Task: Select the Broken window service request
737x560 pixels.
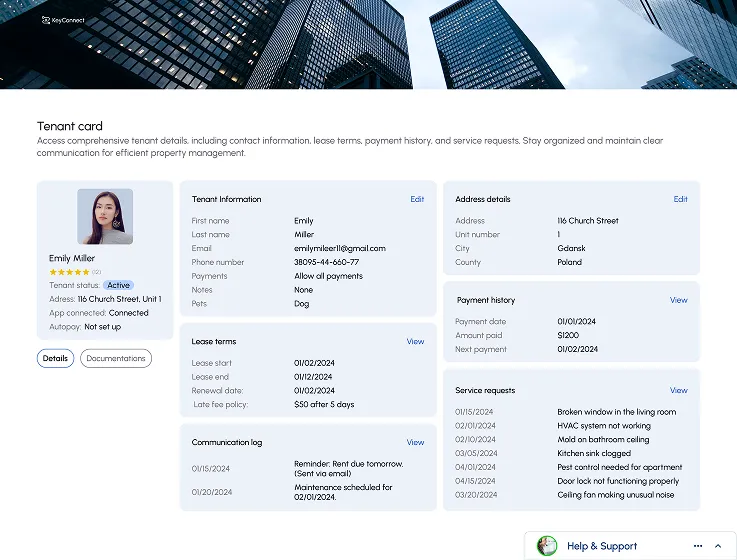Action: (x=616, y=412)
